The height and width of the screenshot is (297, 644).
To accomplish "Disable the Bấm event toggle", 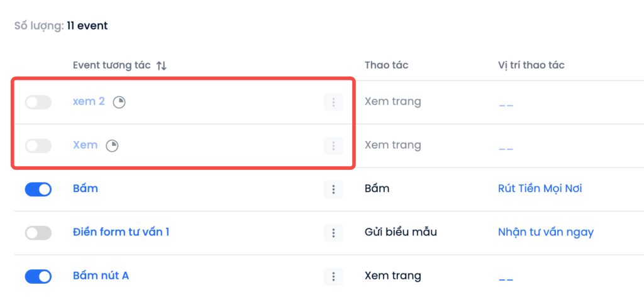I will tap(38, 189).
